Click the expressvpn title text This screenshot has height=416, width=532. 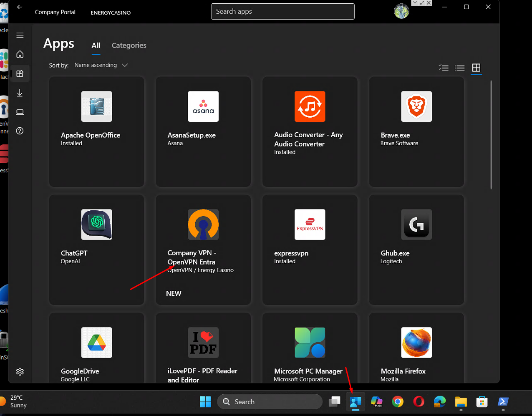tap(291, 253)
